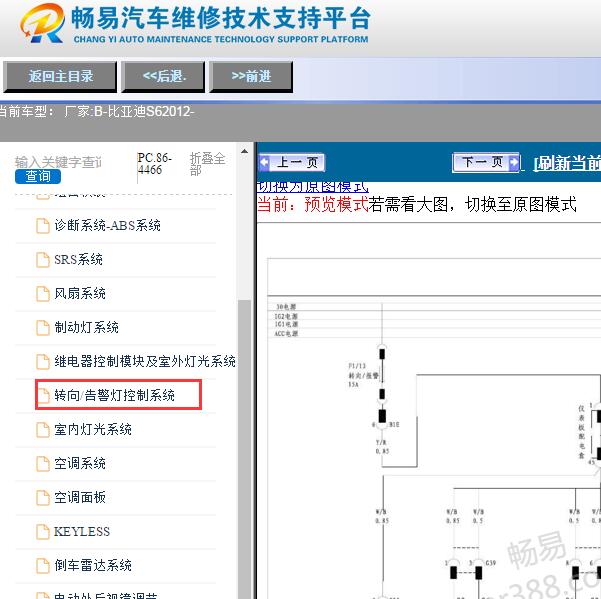
Task: Select 转向/告警灯控制系统 entry
Action: click(x=114, y=395)
